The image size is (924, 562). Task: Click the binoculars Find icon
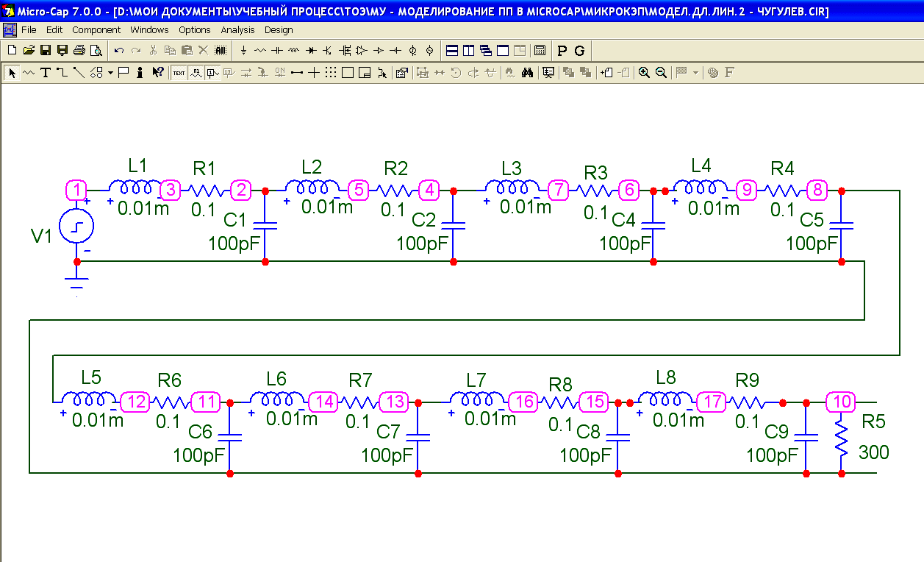(527, 72)
